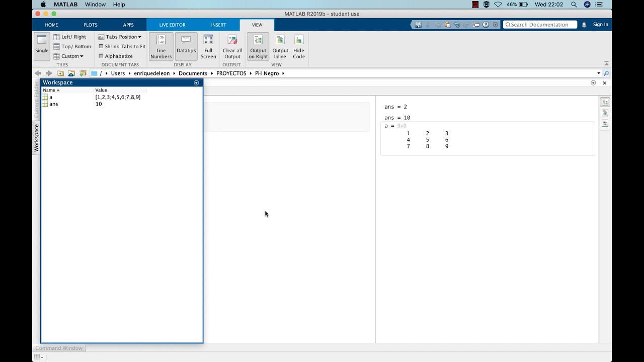This screenshot has height=362, width=644.
Task: Click the Redo arrow icon
Action: tap(466, 25)
